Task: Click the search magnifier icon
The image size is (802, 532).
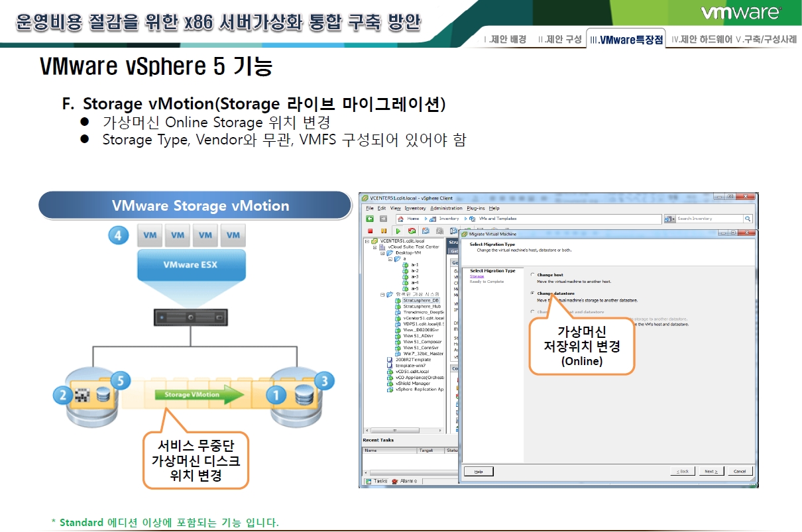Action: [x=748, y=219]
